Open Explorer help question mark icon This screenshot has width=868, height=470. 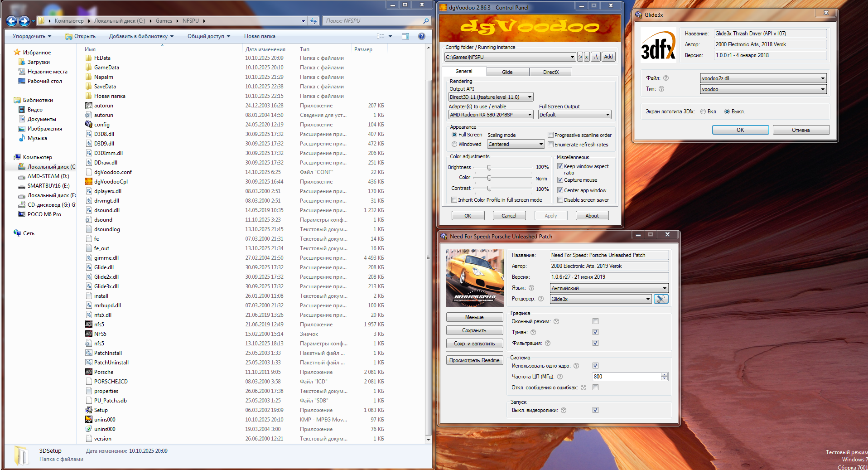pyautogui.click(x=422, y=36)
